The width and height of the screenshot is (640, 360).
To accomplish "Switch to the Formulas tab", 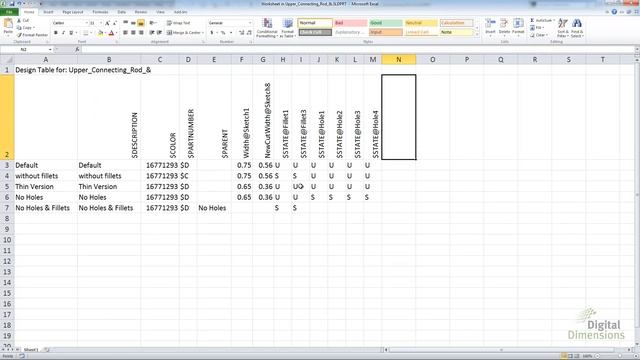I will click(100, 12).
